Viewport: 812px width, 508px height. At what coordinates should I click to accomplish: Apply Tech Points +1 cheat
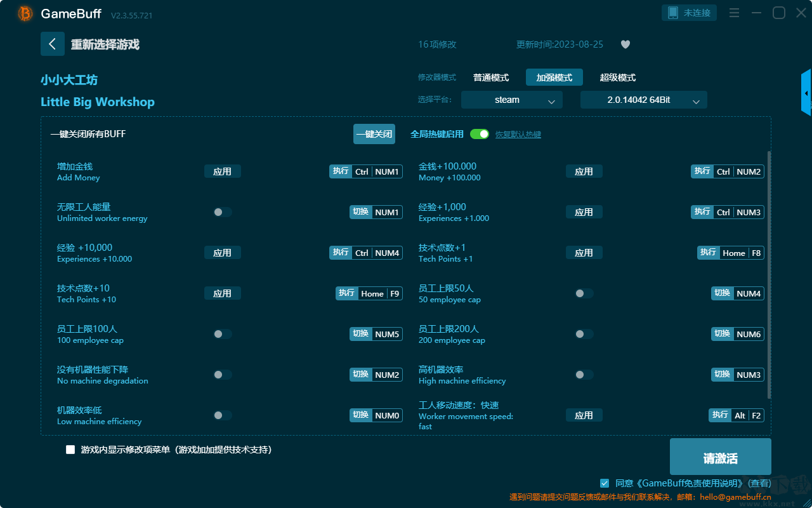pos(584,253)
